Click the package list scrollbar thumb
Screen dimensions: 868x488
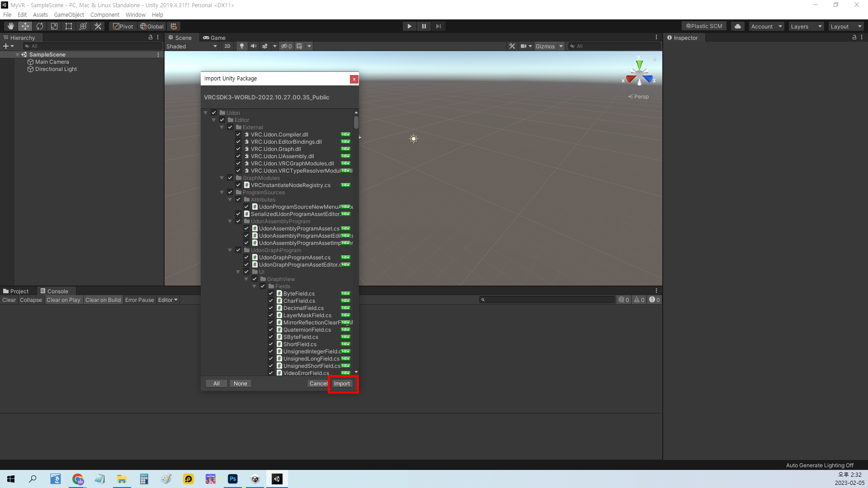[356, 122]
